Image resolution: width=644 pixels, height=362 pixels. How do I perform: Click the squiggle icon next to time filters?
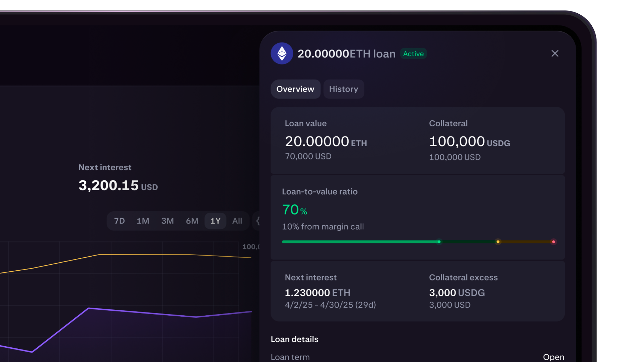point(258,221)
